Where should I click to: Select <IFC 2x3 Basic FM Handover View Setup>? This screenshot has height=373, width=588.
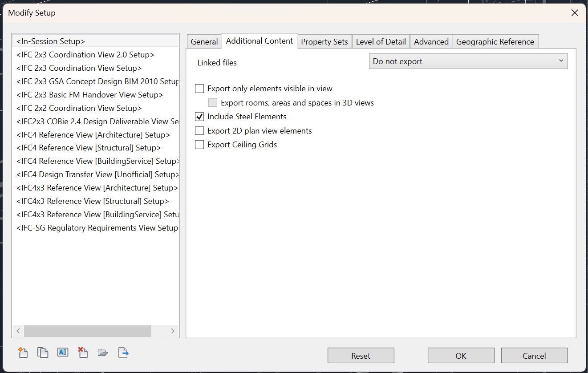(x=96, y=95)
